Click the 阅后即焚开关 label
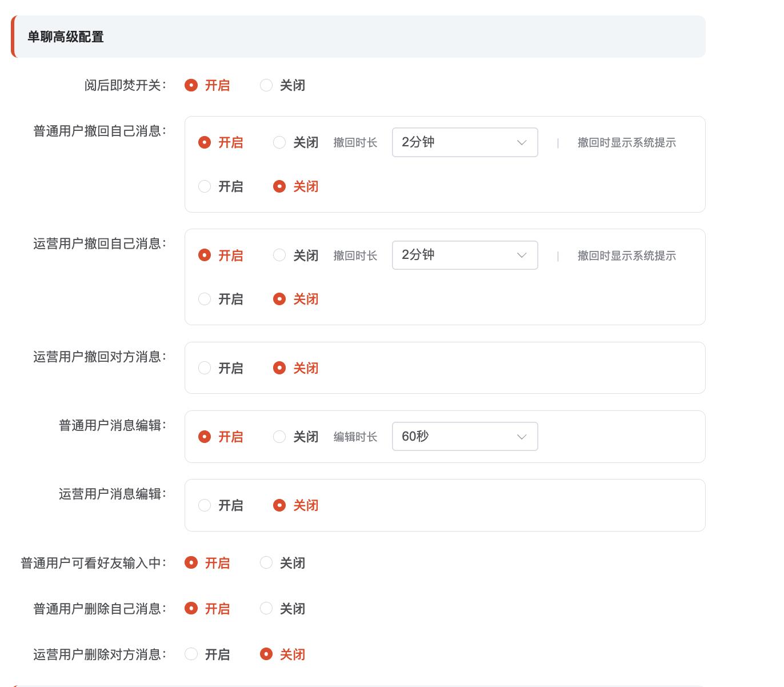The width and height of the screenshot is (784, 687). tap(125, 85)
